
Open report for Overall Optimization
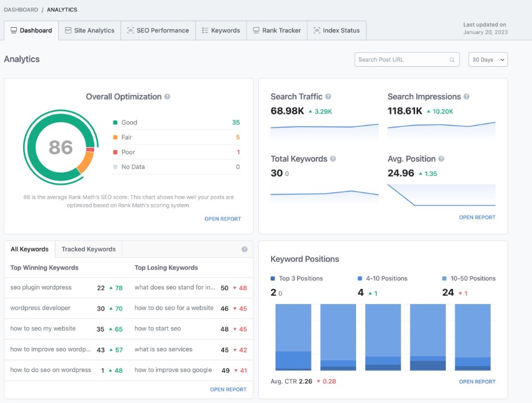click(222, 219)
